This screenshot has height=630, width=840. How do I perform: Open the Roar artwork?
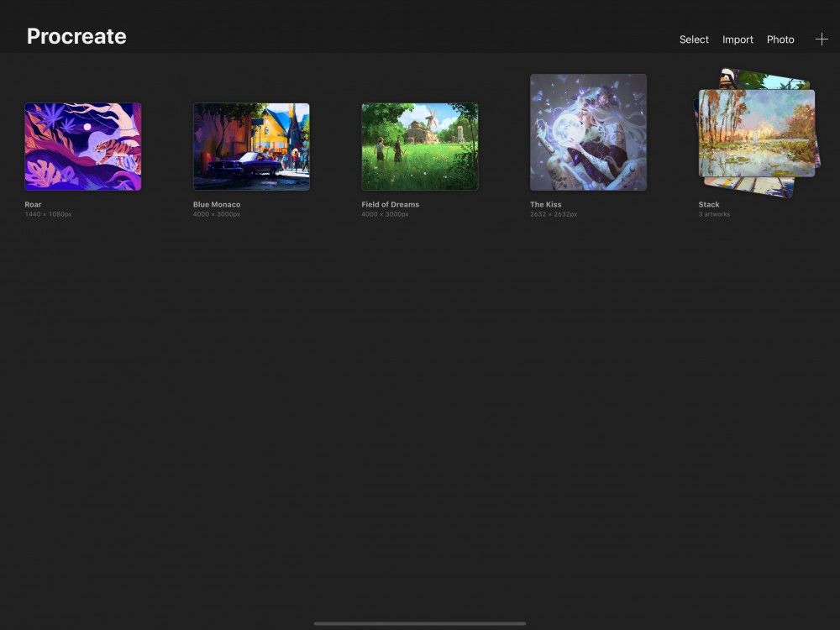[x=82, y=145]
